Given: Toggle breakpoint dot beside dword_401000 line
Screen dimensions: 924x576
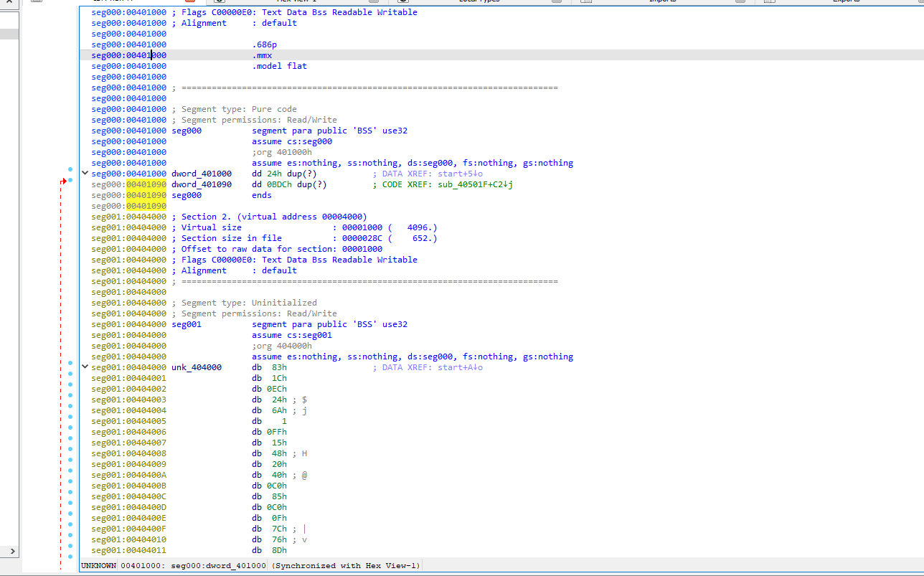Looking at the screenshot, I should [70, 170].
